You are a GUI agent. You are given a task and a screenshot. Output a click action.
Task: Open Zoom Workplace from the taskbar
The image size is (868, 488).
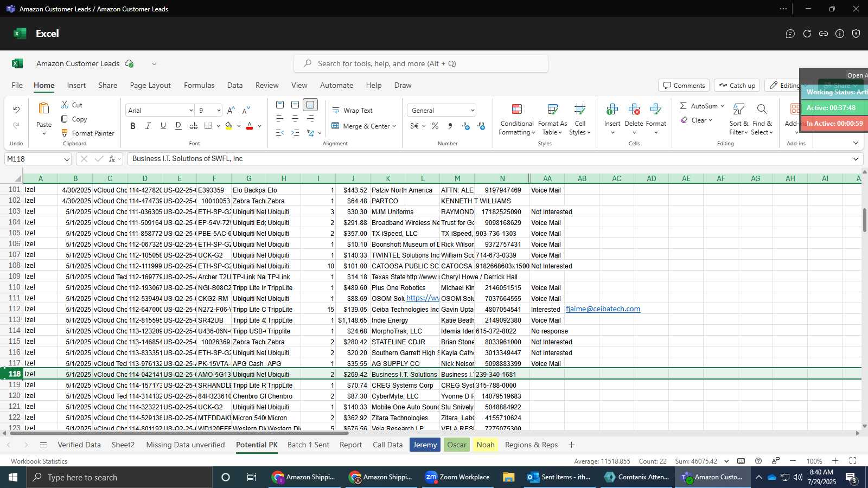[x=458, y=477]
